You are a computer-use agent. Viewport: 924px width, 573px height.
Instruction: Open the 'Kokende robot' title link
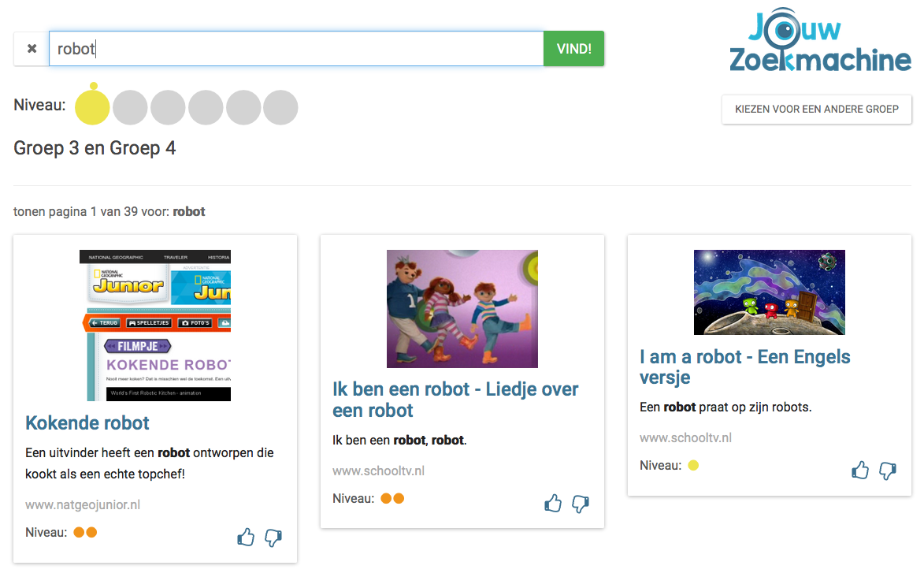tap(87, 423)
